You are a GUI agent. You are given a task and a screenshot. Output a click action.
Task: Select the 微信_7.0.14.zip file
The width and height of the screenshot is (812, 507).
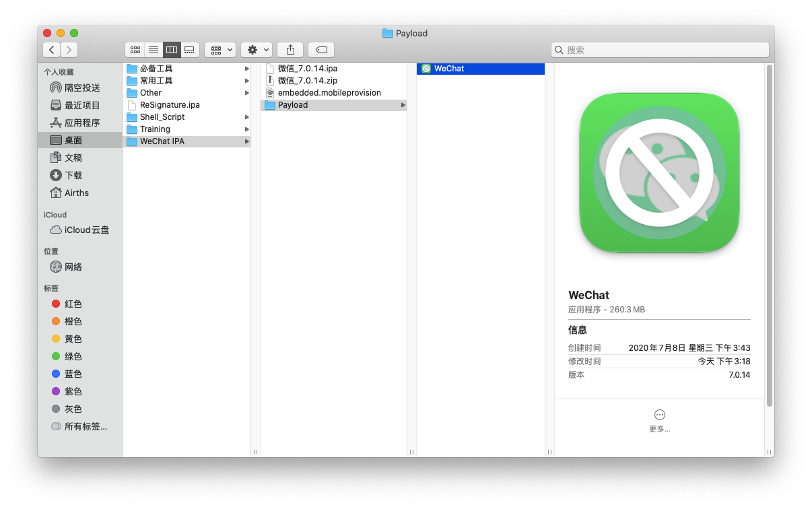coord(333,81)
